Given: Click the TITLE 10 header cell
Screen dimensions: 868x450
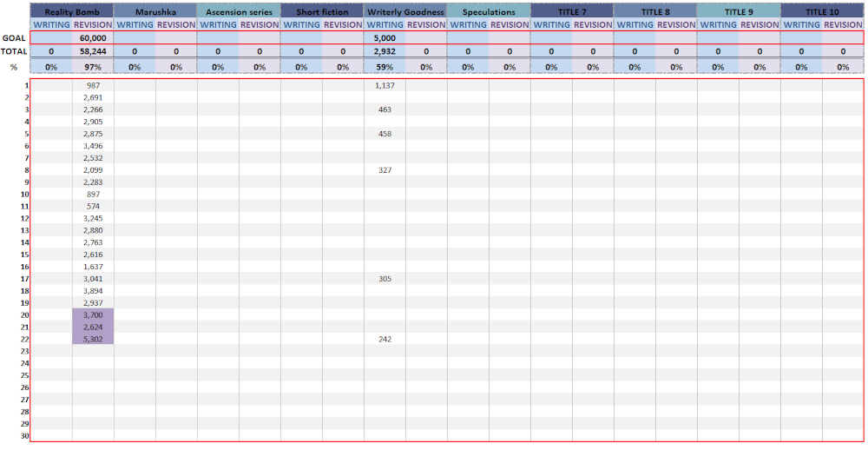Looking at the screenshot, I should pyautogui.click(x=822, y=12).
